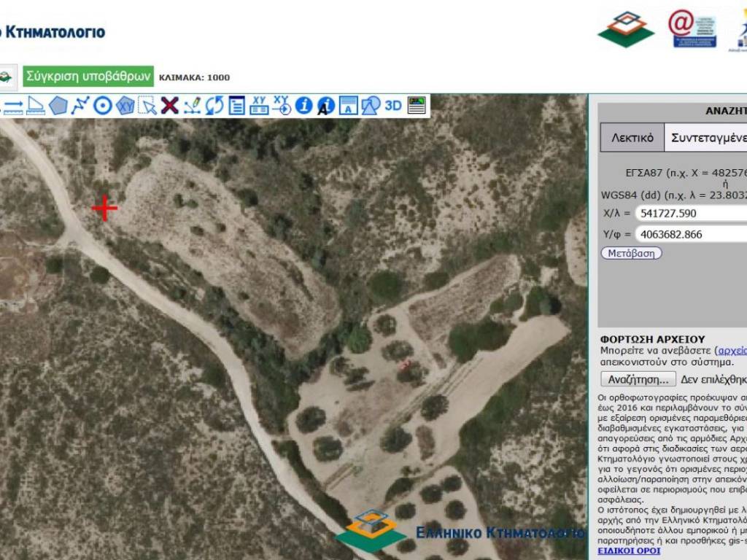Screen dimensions: 747x560
Task: Select the draw polygon tool
Action: (x=58, y=106)
